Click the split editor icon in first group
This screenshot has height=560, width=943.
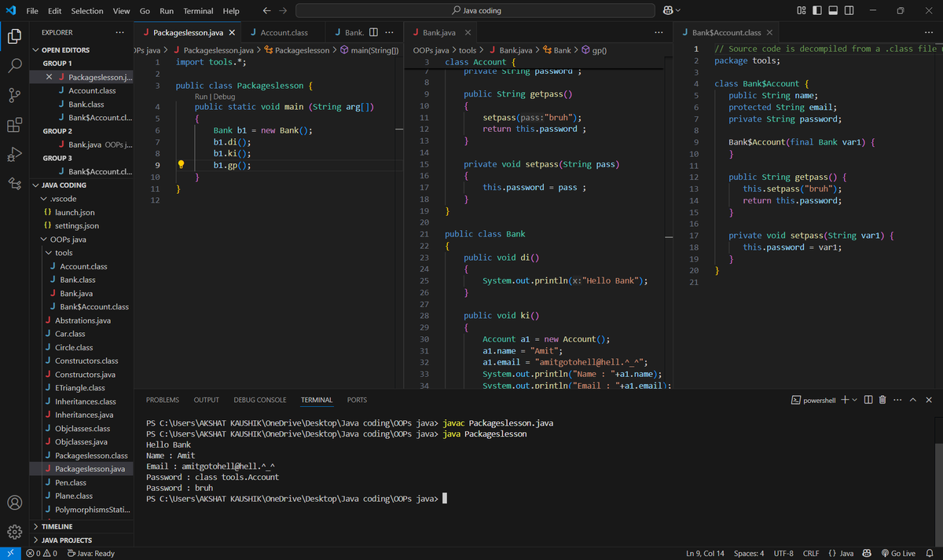pyautogui.click(x=373, y=32)
